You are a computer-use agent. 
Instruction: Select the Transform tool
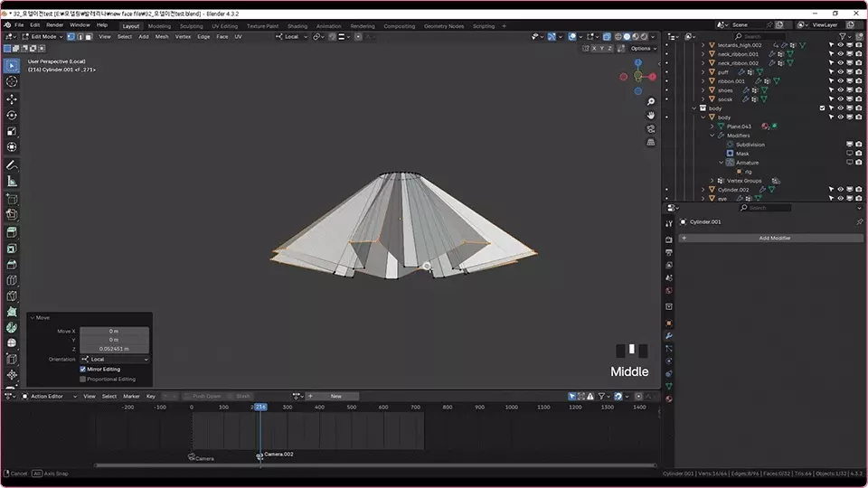[12, 147]
